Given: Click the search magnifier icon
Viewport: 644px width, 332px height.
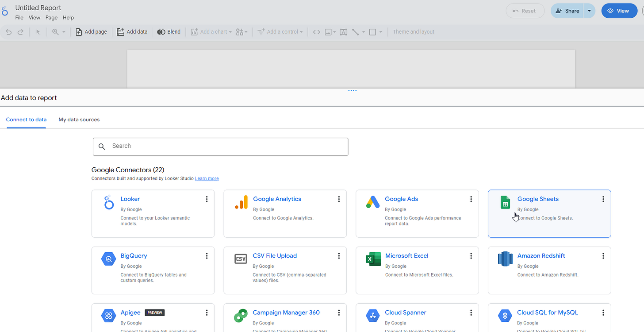Looking at the screenshot, I should point(102,147).
